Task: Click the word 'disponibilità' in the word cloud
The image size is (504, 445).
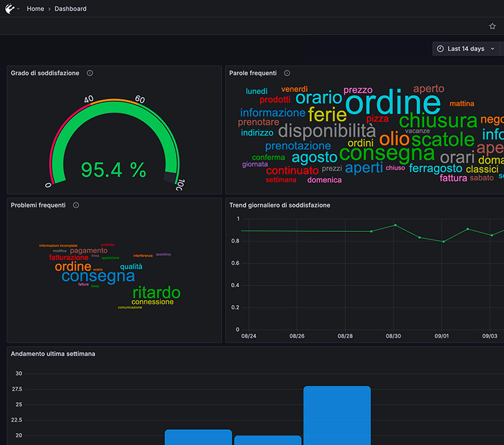Action: point(326,130)
